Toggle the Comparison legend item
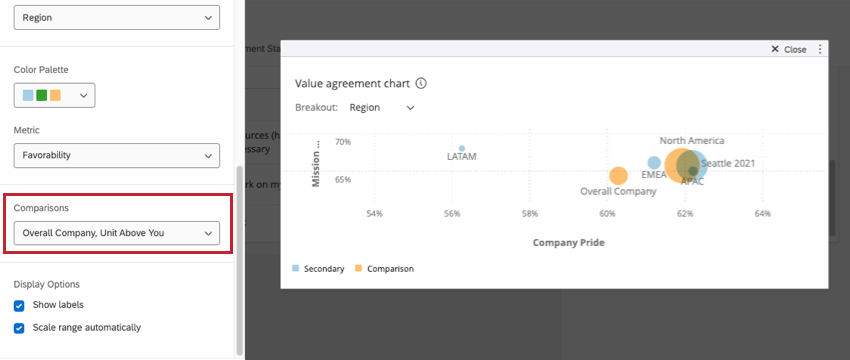The image size is (850, 360). (384, 268)
